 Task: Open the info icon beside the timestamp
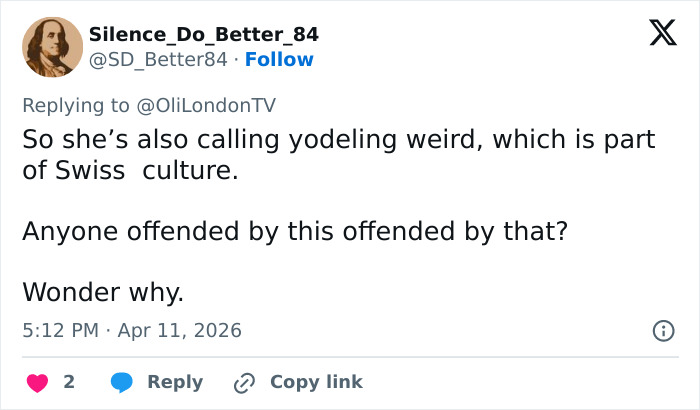(662, 330)
